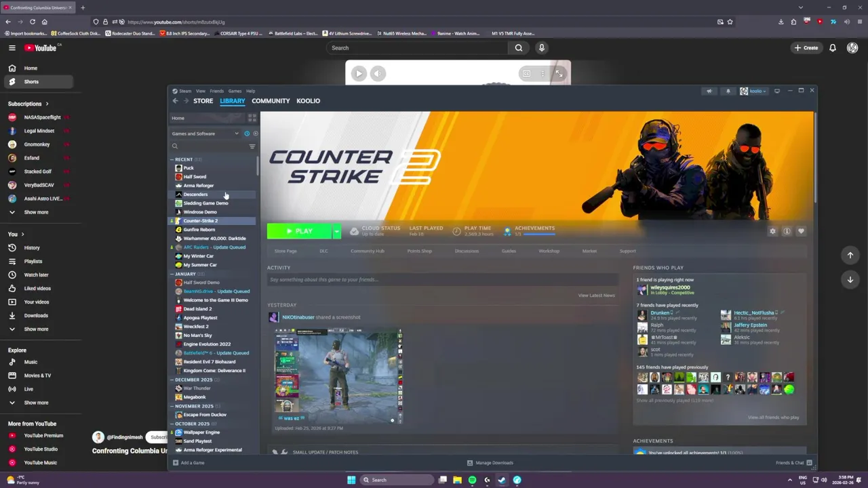Image resolution: width=868 pixels, height=488 pixels.
Task: Click the YouTube voice search microphone
Action: click(541, 47)
